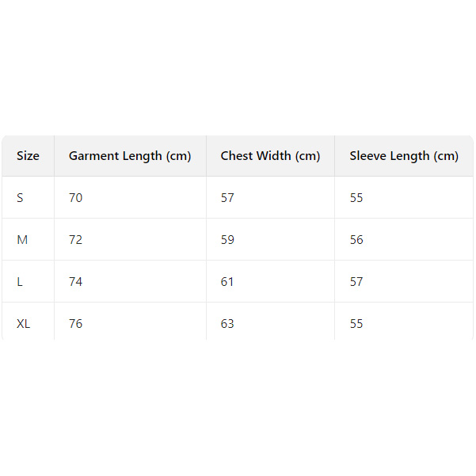Select the Chest Width (cm) header

[270, 156]
